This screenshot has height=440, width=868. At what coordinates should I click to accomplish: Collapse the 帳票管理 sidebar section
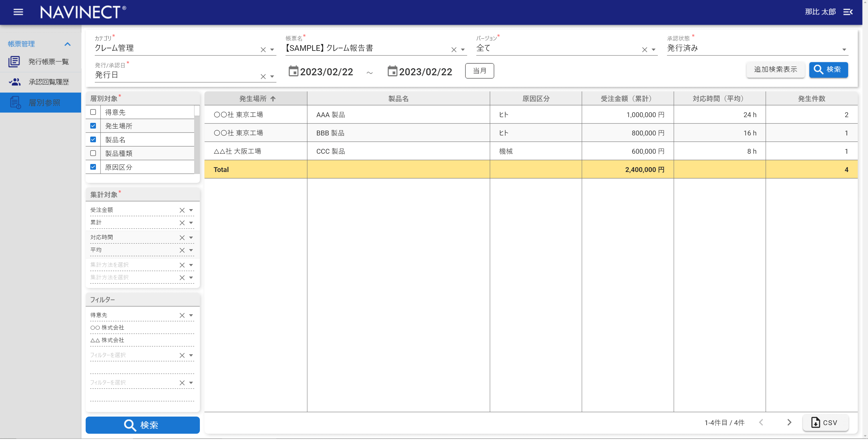pyautogui.click(x=67, y=44)
